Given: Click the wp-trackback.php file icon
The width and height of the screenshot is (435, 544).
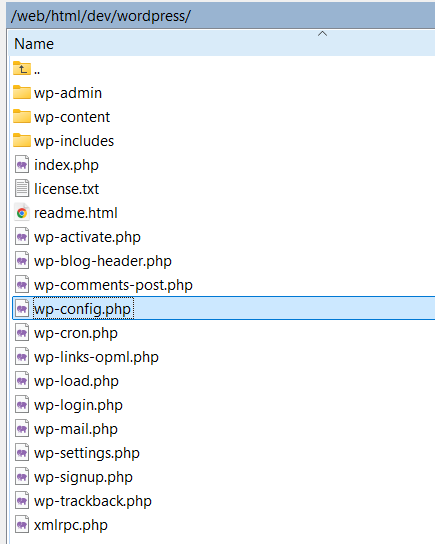Looking at the screenshot, I should coord(22,501).
